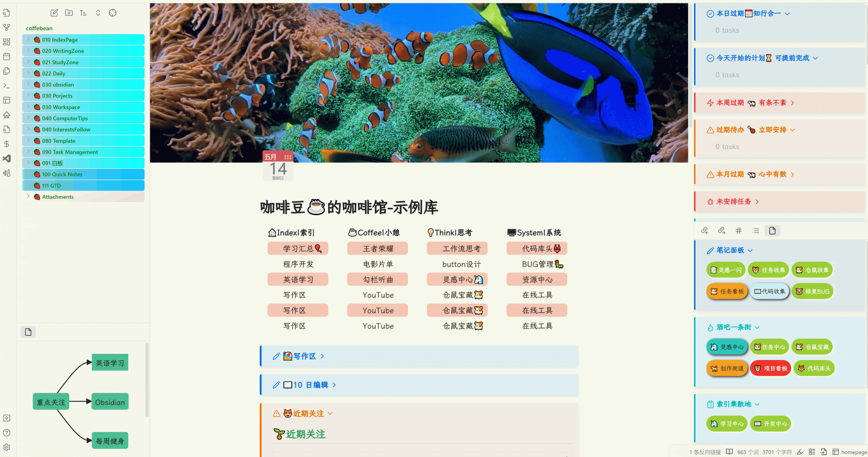Click the Obsidian mindmap node

[x=110, y=402]
